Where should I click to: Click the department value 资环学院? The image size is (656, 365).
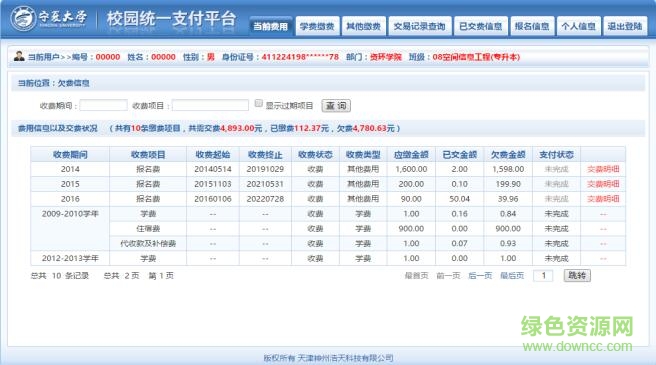click(386, 57)
